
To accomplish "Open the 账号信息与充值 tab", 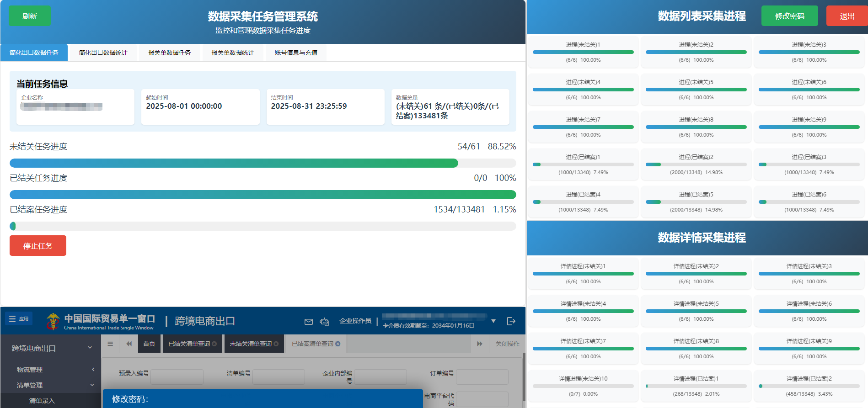I will [x=296, y=53].
